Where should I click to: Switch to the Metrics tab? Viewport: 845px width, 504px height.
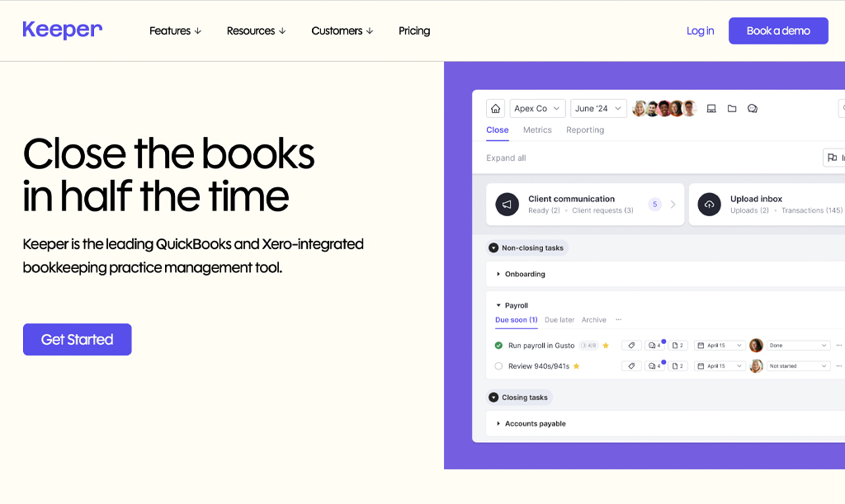[x=537, y=130]
